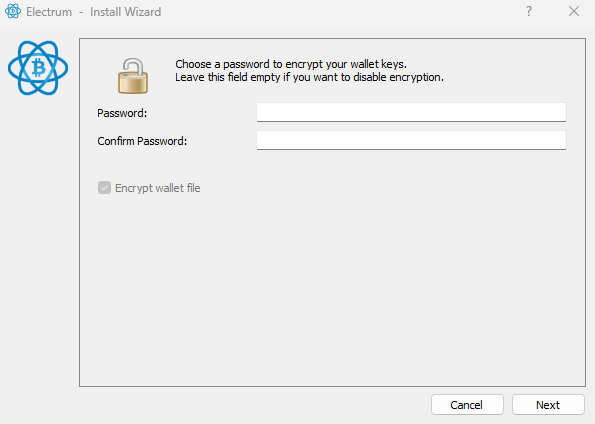Click the "Leave this field empty" text line
595x424 pixels.
pos(309,77)
